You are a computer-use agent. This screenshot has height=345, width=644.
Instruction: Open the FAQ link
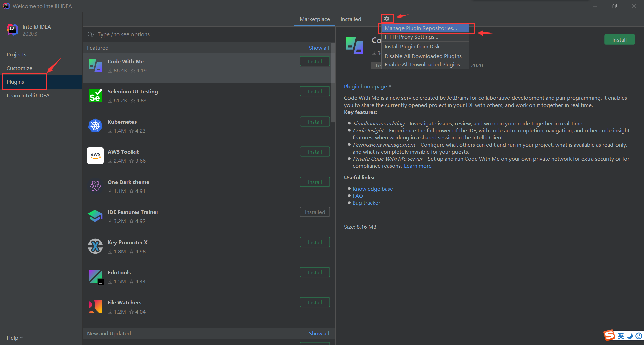(358, 196)
